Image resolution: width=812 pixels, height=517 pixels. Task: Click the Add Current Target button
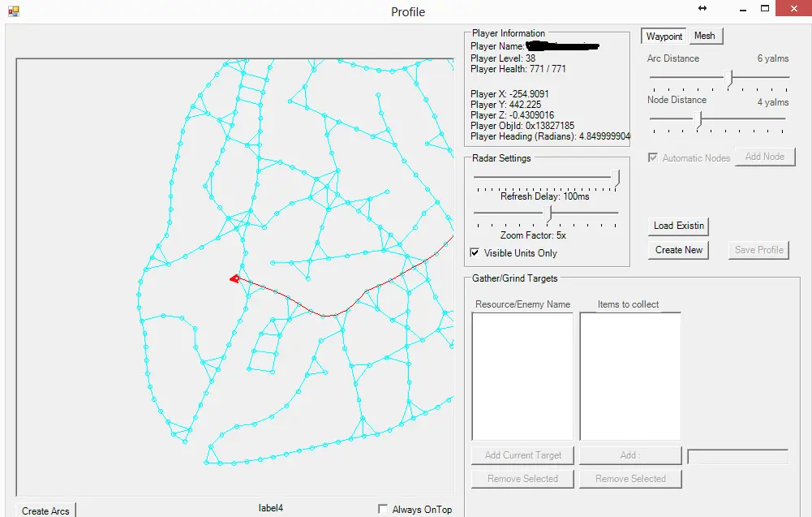pyautogui.click(x=522, y=455)
